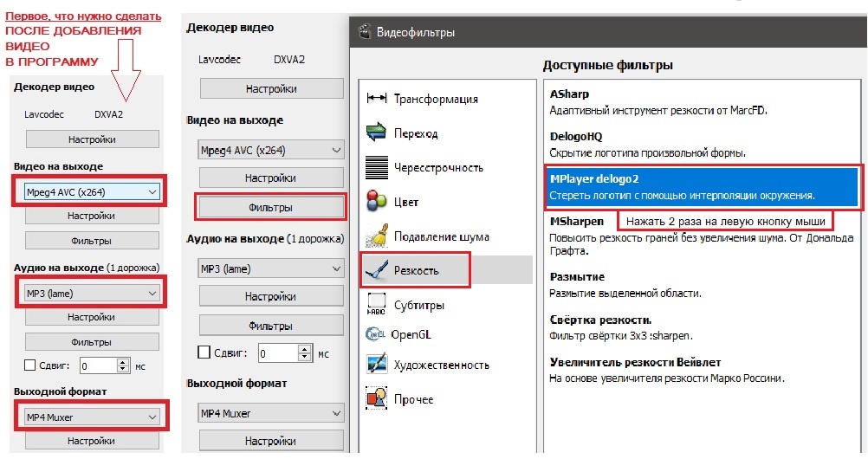Select the Трансформация category icon
Image resolution: width=868 pixels, height=459 pixels.
tap(377, 98)
